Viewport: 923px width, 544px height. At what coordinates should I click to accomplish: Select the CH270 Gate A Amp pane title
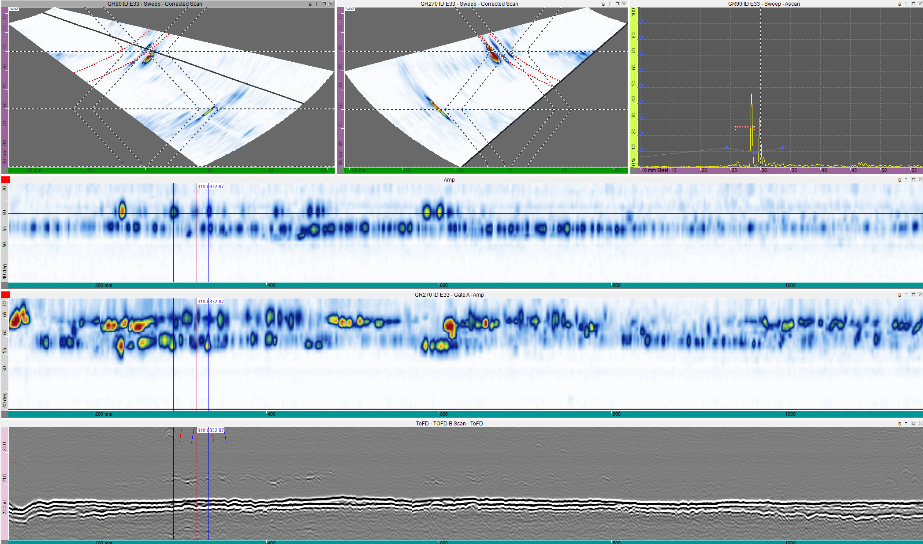coord(449,294)
